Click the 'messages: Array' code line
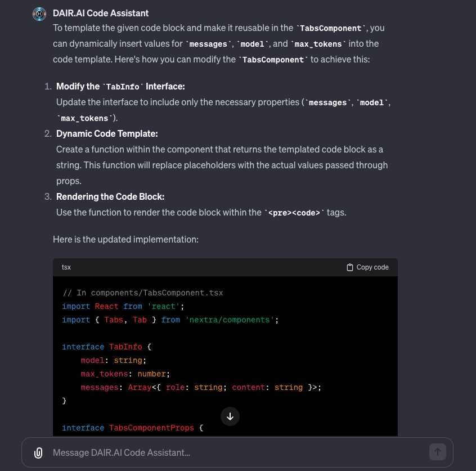The height and width of the screenshot is (471, 476). [201, 388]
